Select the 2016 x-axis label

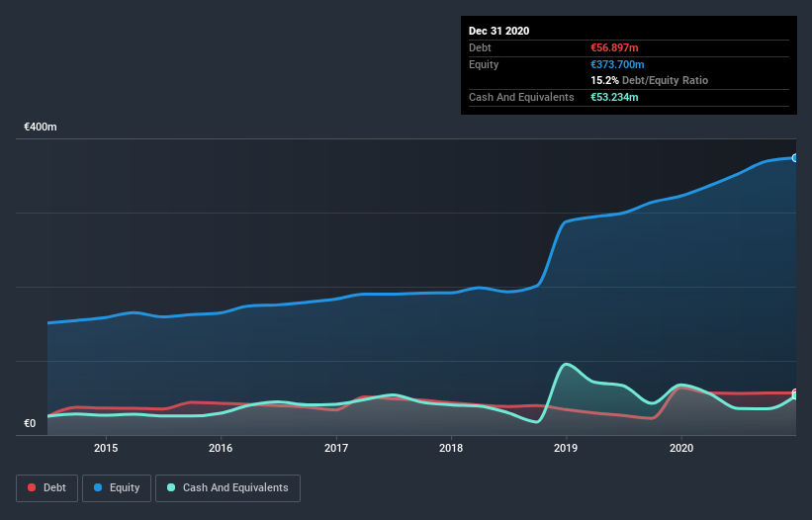point(221,448)
